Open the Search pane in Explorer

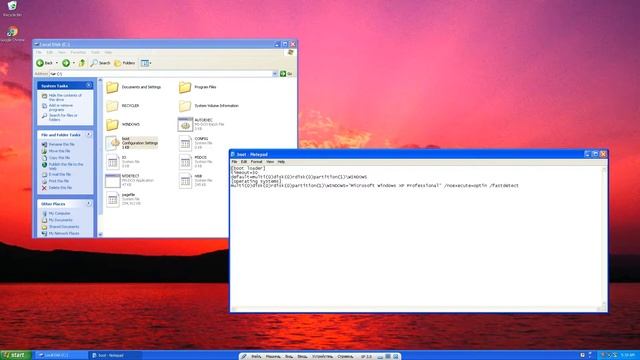coord(100,63)
